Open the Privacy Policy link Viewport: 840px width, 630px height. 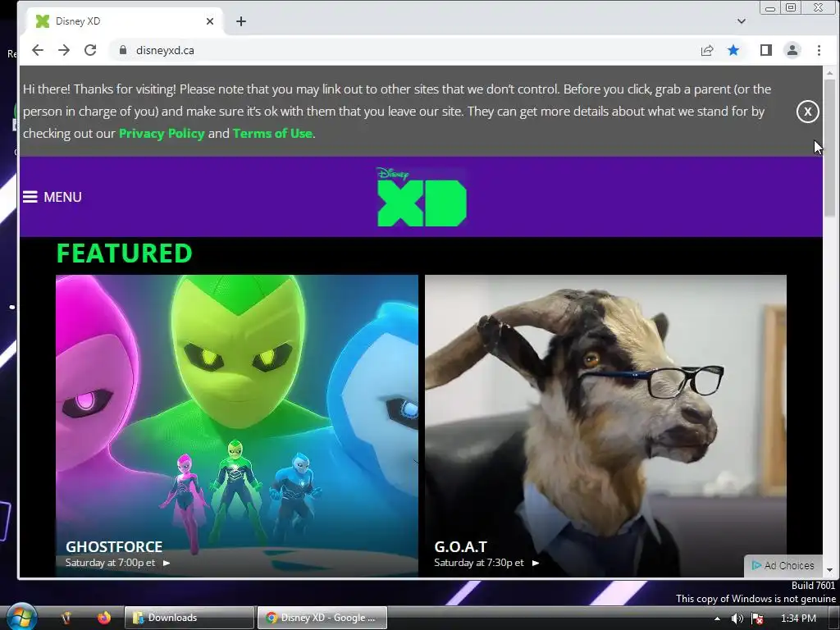tap(162, 134)
